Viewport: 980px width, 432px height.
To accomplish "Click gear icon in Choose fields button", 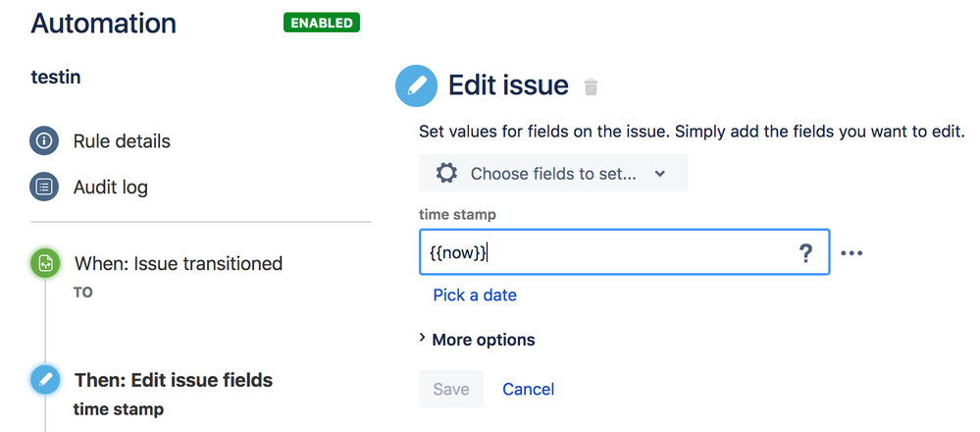I will tap(446, 174).
